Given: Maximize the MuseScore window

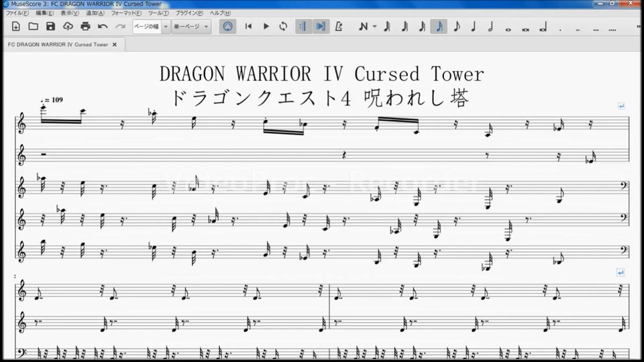Looking at the screenshot, I should [612, 3].
